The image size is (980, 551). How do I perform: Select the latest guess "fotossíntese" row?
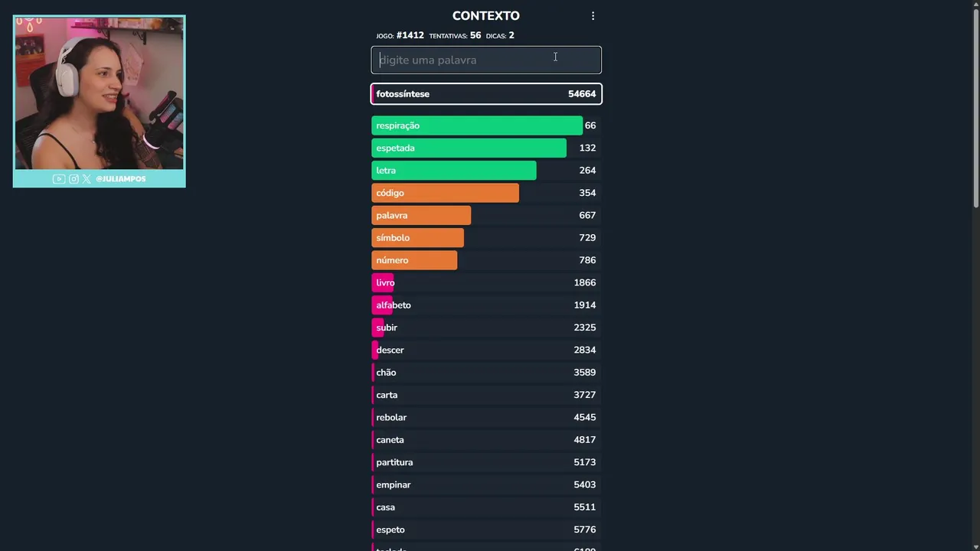pyautogui.click(x=485, y=94)
